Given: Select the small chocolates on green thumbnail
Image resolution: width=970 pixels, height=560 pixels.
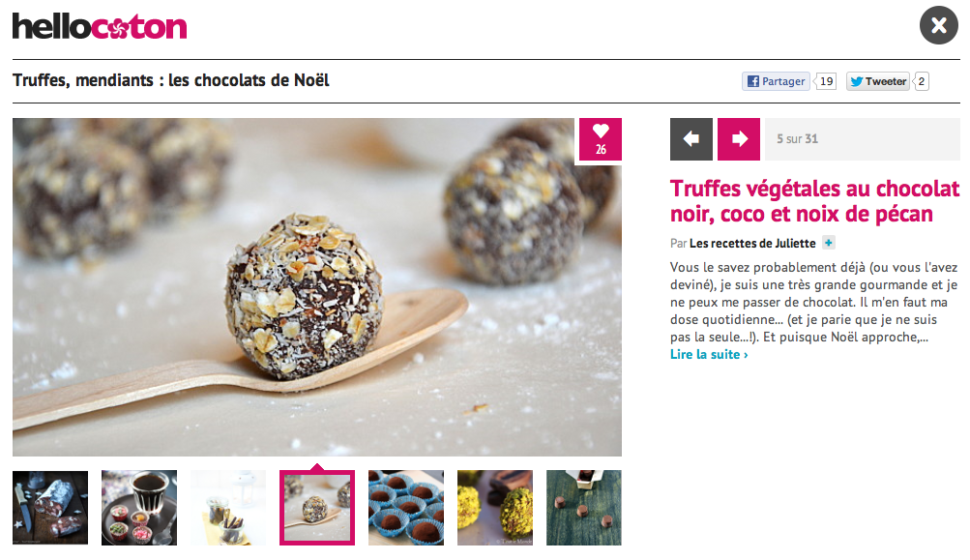Looking at the screenshot, I should pos(584,508).
